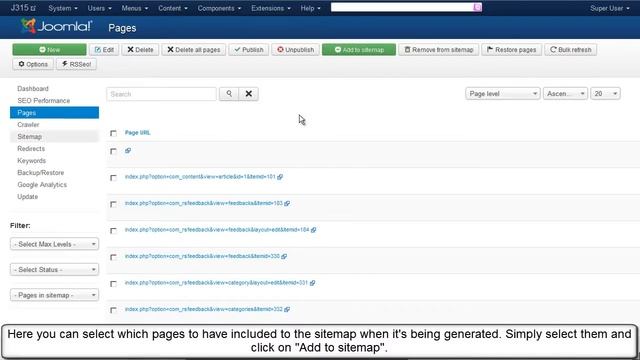Click the purple icon in the top bar field

tap(477, 7)
